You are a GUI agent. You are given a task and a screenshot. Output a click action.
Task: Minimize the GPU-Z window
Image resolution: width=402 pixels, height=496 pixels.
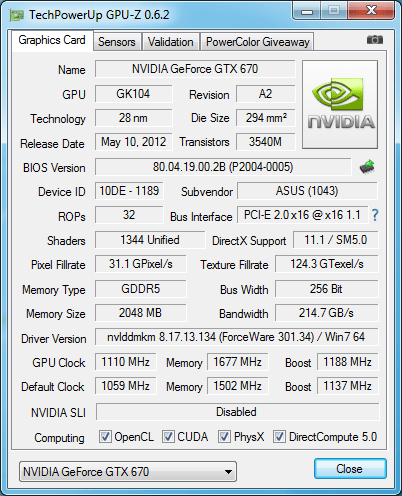(x=307, y=11)
